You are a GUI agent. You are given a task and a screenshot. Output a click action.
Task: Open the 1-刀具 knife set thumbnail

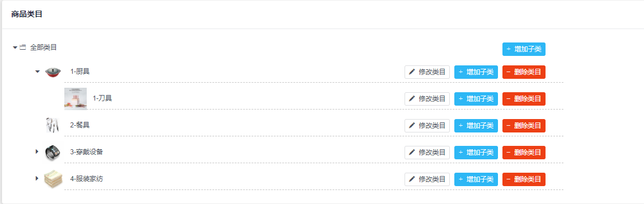click(76, 98)
